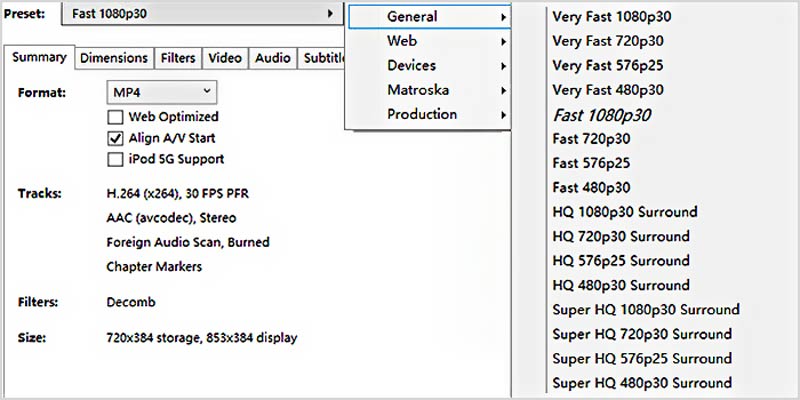Select the Fast 576p25 preset
Image resolution: width=800 pixels, height=400 pixels.
coord(591,163)
